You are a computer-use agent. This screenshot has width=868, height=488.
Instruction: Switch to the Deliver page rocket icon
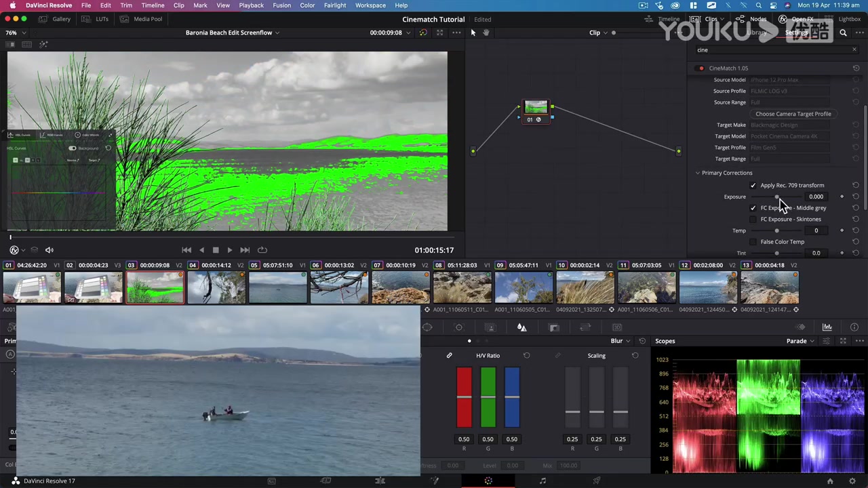597,481
